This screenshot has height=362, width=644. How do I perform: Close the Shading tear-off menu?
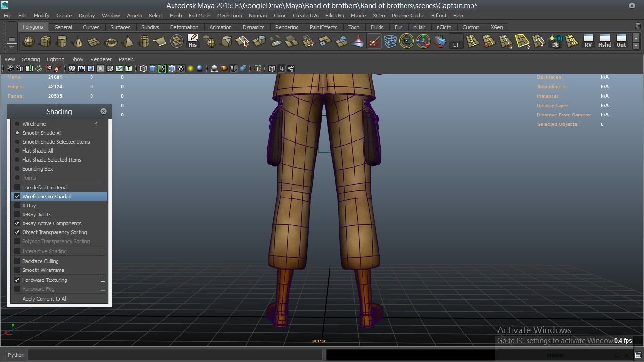click(103, 111)
